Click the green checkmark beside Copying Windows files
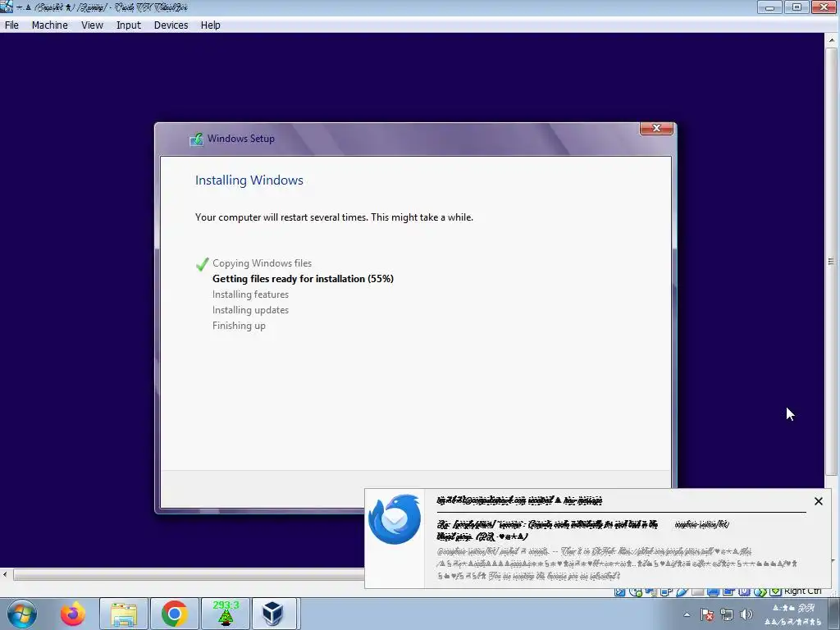840x630 pixels. click(202, 264)
